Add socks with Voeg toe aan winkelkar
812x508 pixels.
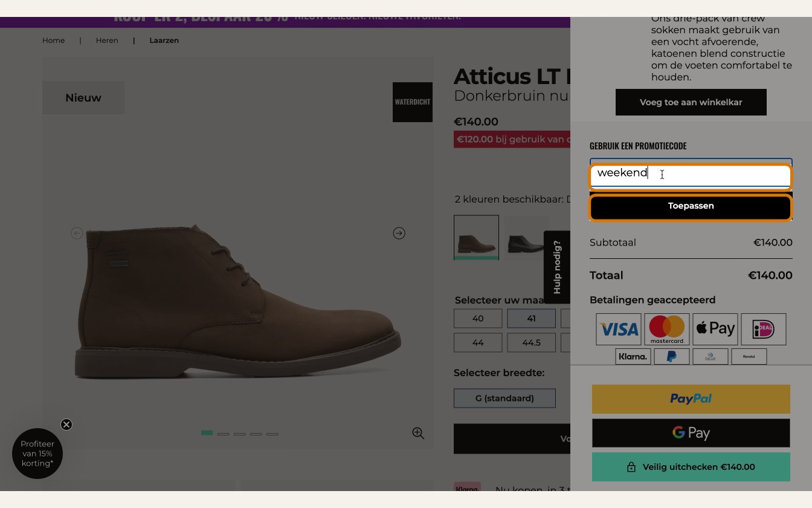691,102
